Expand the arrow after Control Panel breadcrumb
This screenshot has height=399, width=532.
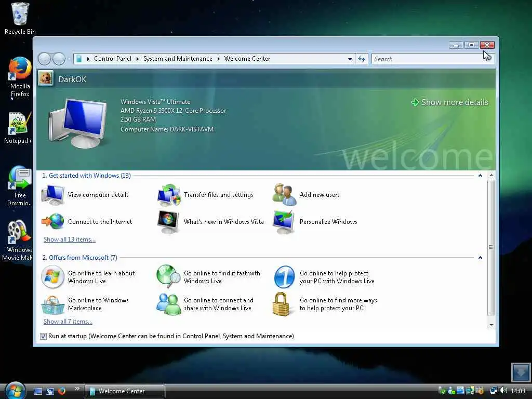tap(137, 59)
